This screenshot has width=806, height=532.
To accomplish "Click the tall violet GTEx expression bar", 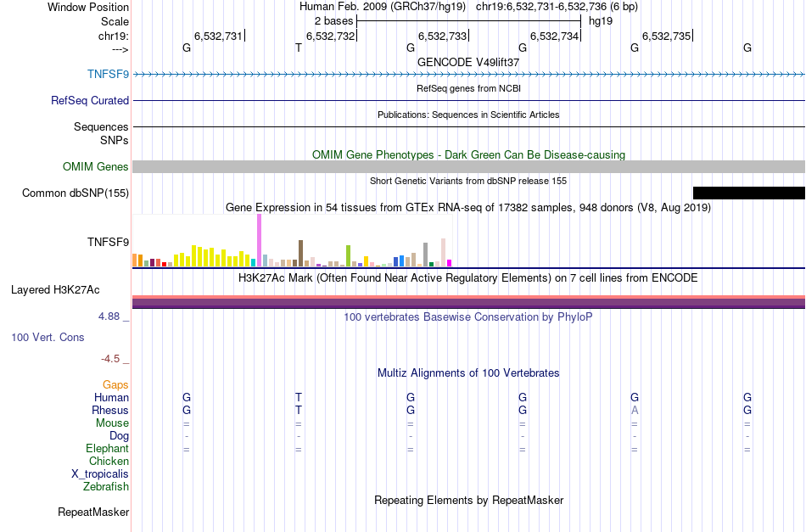I will pyautogui.click(x=259, y=241).
